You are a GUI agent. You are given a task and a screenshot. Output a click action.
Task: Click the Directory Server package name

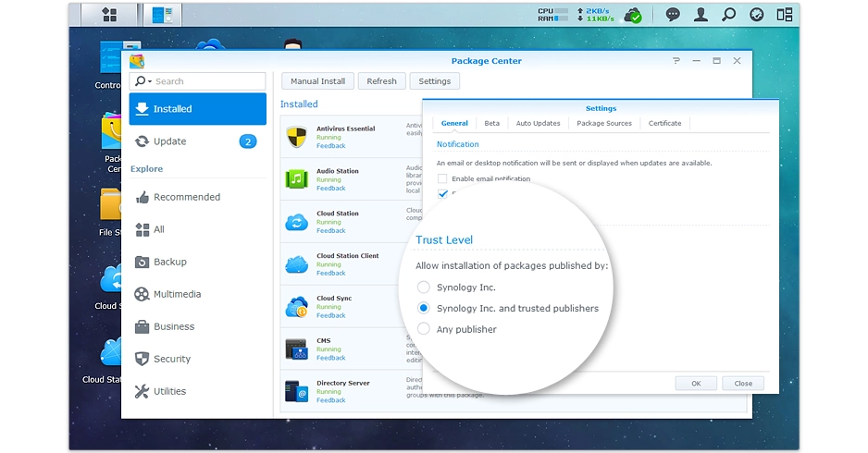click(343, 383)
